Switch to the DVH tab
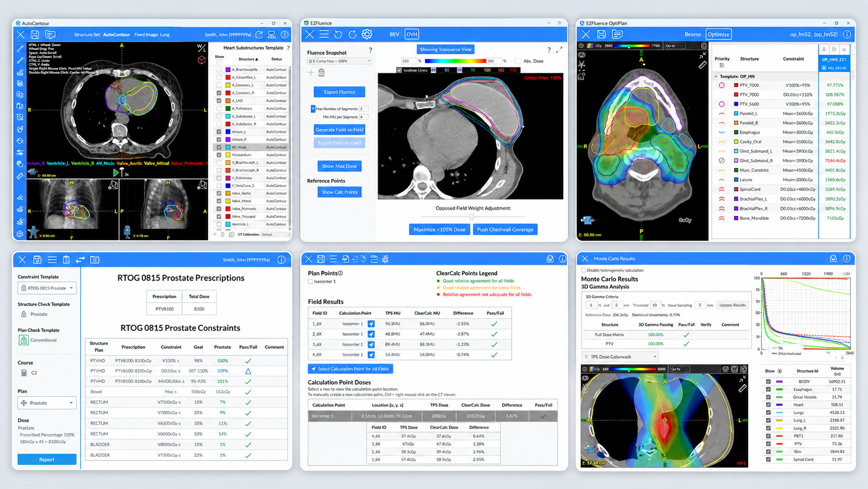 412,34
